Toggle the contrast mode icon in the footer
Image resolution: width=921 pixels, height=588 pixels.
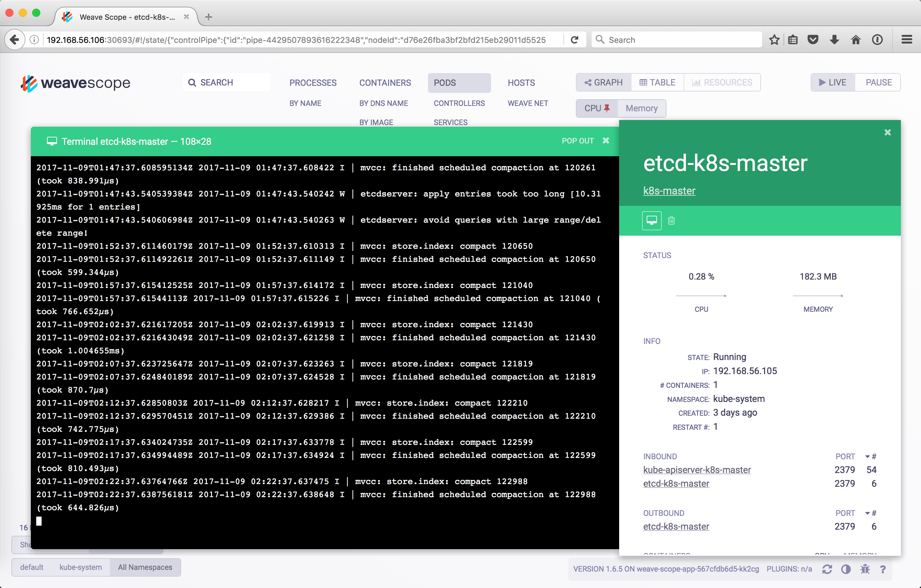click(x=846, y=569)
